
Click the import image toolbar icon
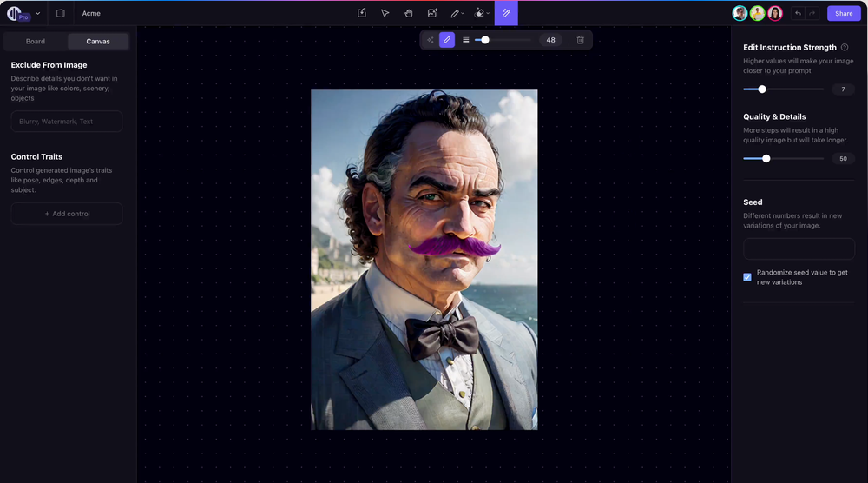(361, 13)
